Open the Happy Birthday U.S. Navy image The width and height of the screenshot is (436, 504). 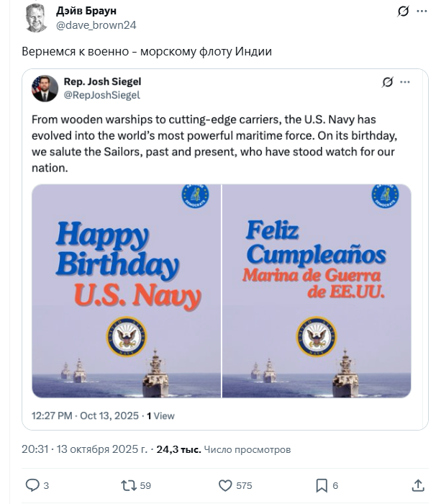pos(126,291)
